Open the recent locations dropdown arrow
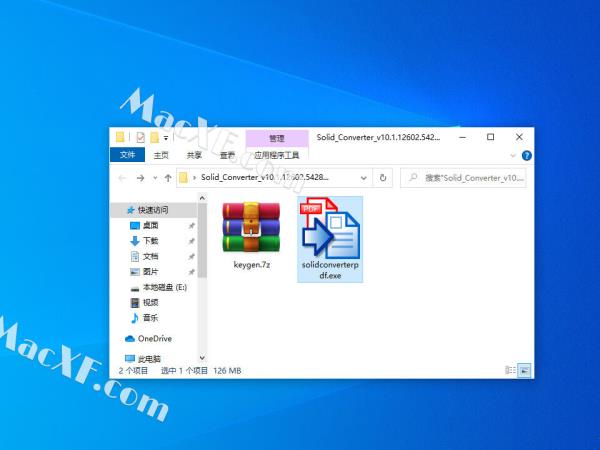The image size is (600, 450). point(155,178)
